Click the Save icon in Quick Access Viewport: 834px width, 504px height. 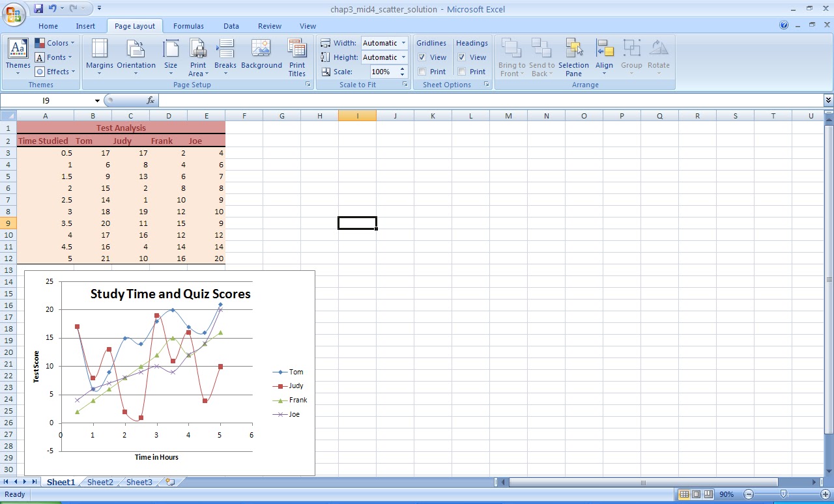click(x=38, y=8)
